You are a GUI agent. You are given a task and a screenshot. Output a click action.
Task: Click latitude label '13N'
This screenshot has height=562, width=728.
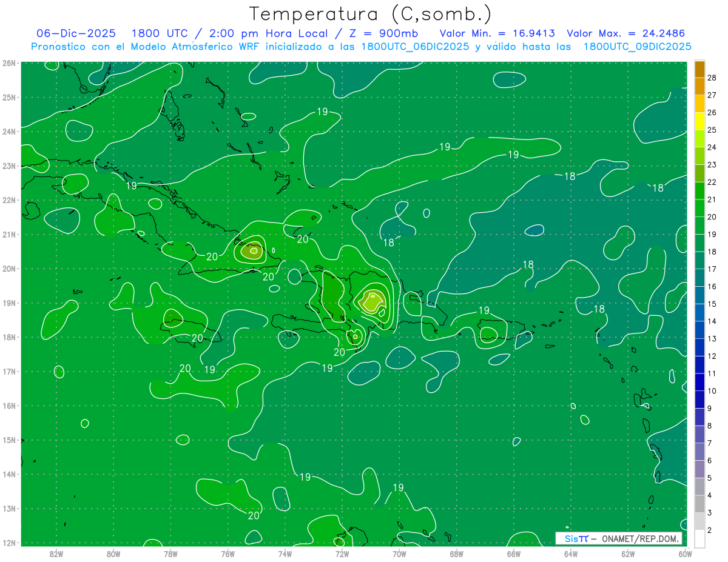pos(8,509)
